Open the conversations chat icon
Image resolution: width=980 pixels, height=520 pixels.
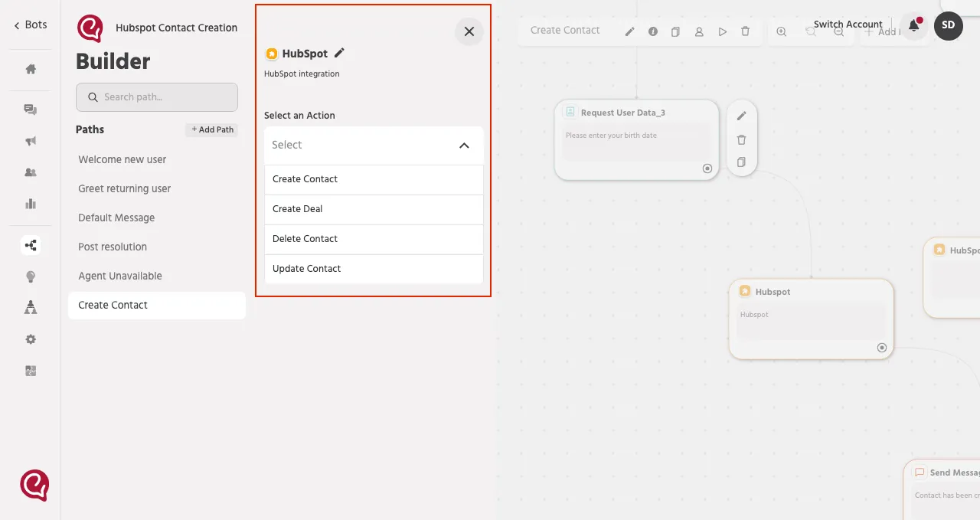[x=31, y=110]
